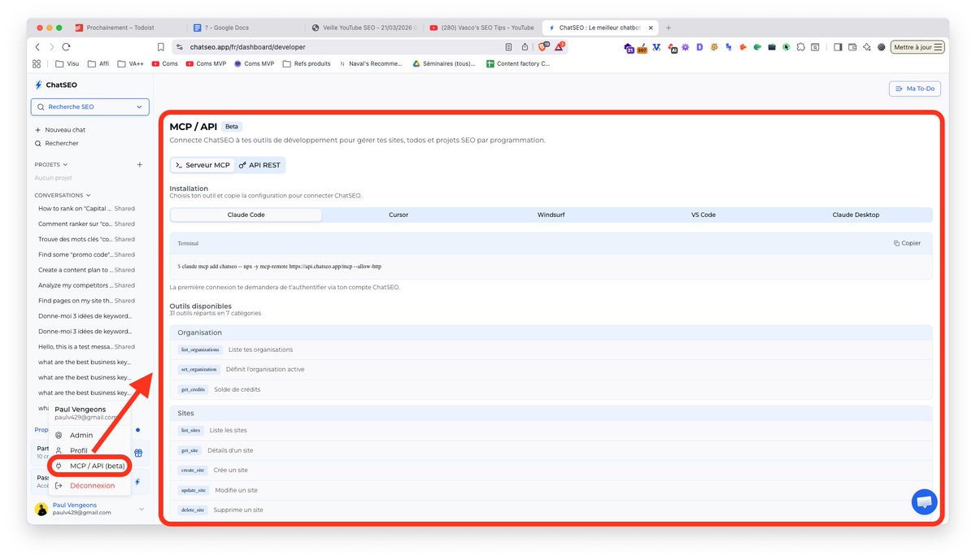This screenshot has height=560, width=976.
Task: Click the gift icon in sidebar card
Action: 138,454
